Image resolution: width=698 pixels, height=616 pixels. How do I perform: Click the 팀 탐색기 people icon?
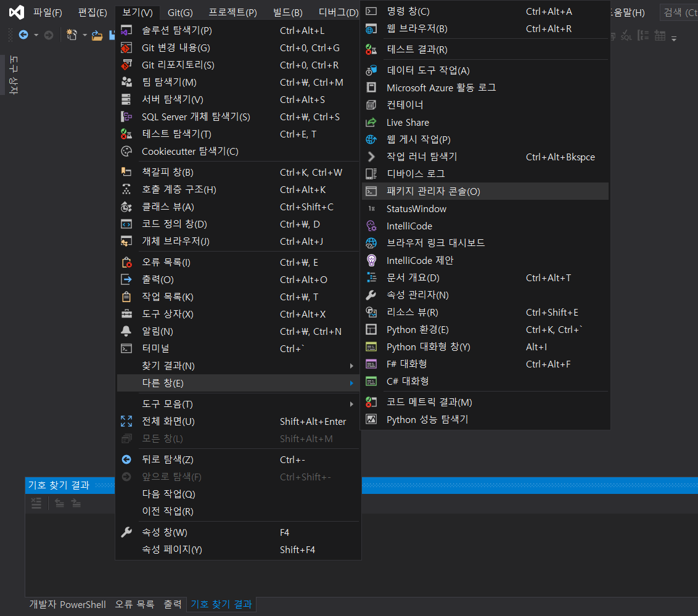(x=126, y=83)
